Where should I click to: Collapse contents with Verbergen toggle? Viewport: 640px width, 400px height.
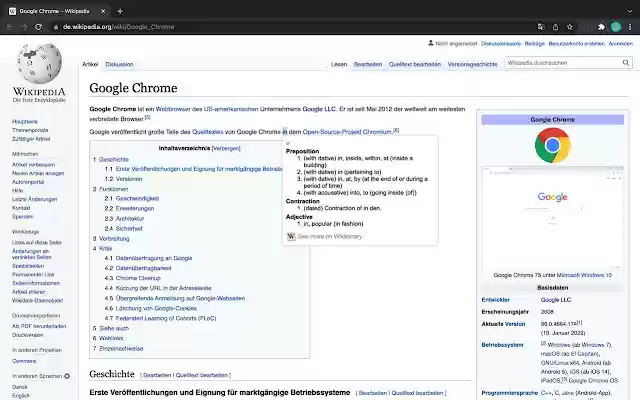(226, 149)
